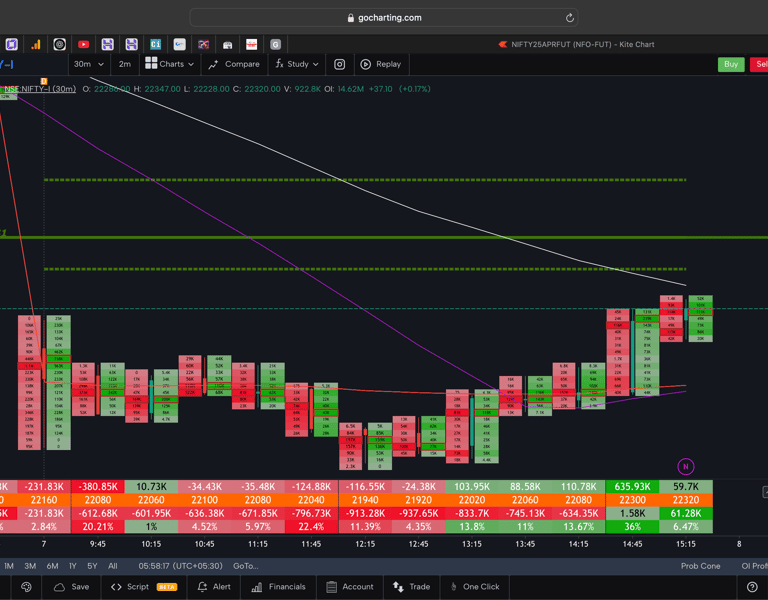The height and width of the screenshot is (600, 768).
Task: Save the chart layout
Action: point(72,587)
